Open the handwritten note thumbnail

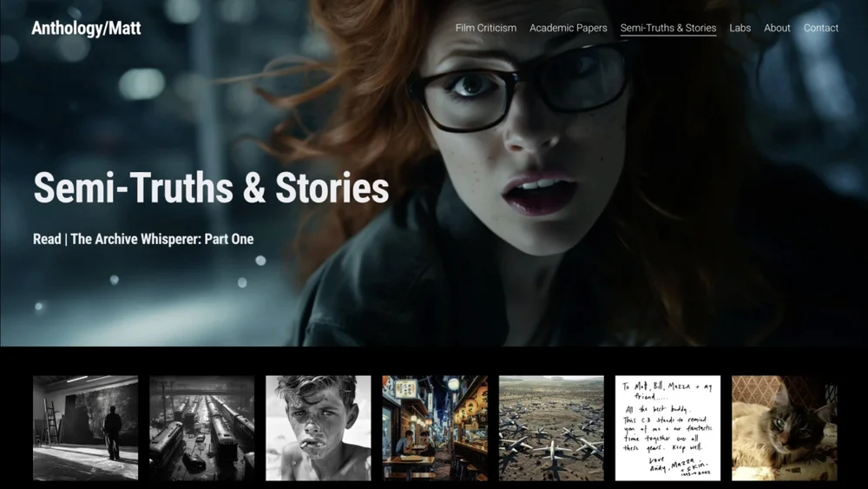point(667,428)
